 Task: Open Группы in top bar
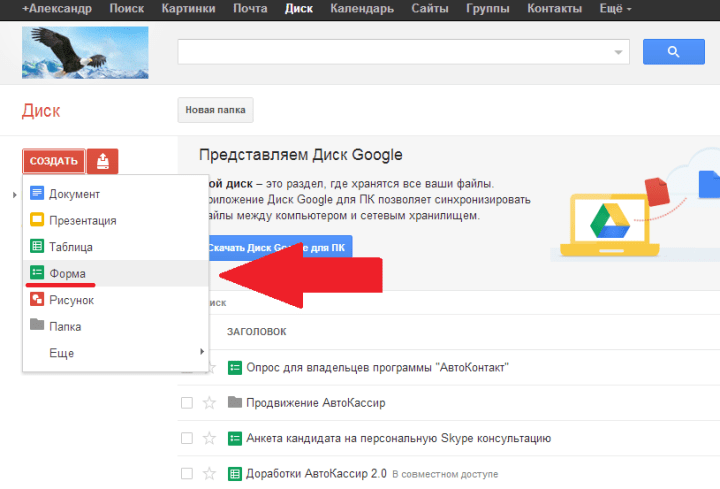(488, 9)
